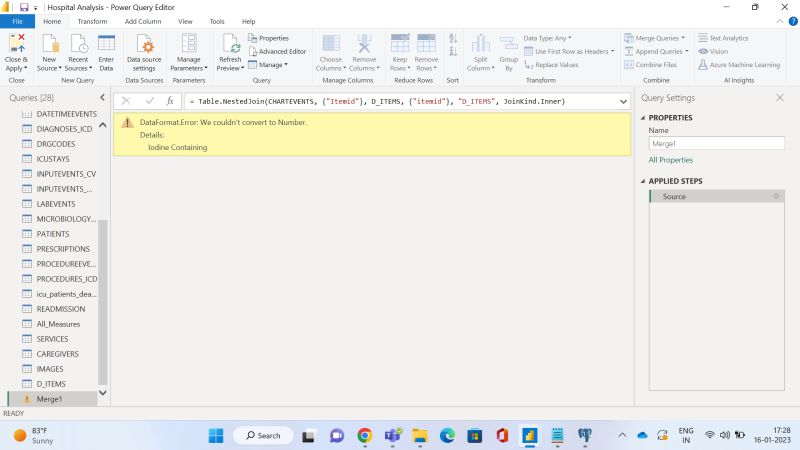Viewport: 800px width, 450px height.
Task: Click Replace Values
Action: pos(551,65)
